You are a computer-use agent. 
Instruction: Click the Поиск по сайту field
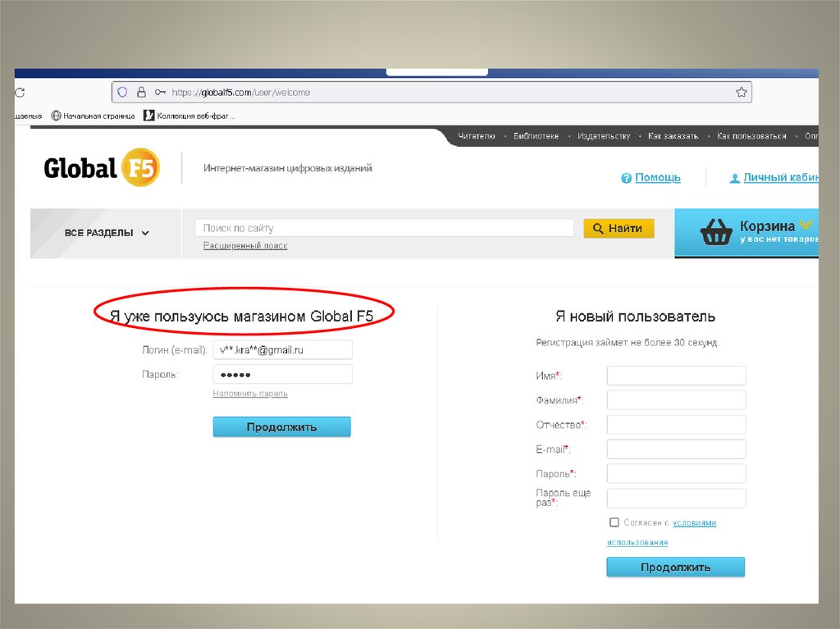pos(384,228)
